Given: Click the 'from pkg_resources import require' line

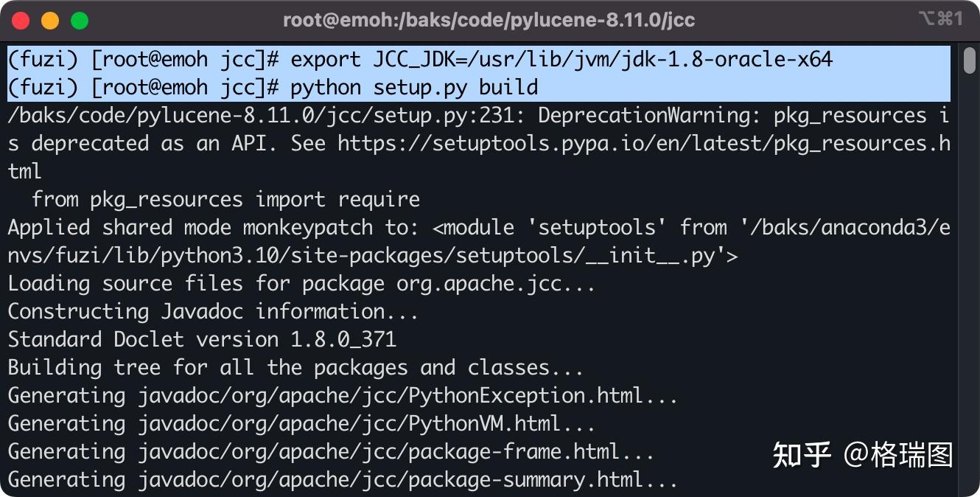Looking at the screenshot, I should (225, 200).
